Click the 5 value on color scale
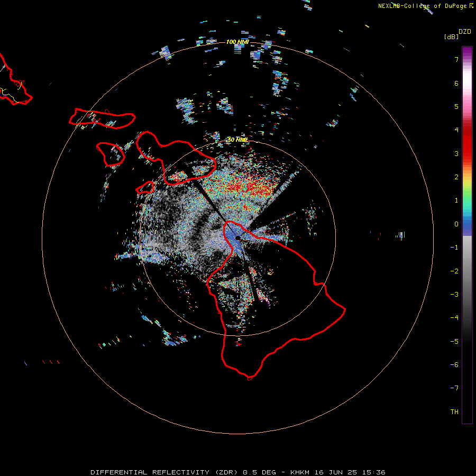 [456, 106]
